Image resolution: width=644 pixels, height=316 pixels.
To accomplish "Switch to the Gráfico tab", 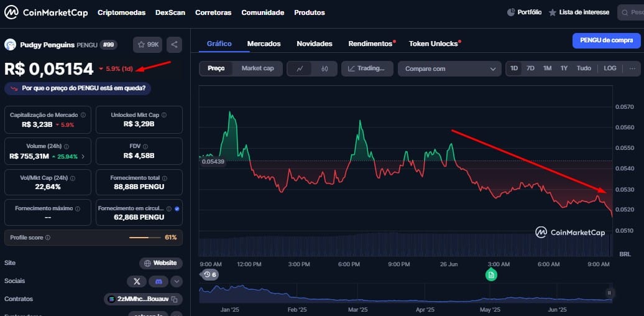I will [219, 44].
